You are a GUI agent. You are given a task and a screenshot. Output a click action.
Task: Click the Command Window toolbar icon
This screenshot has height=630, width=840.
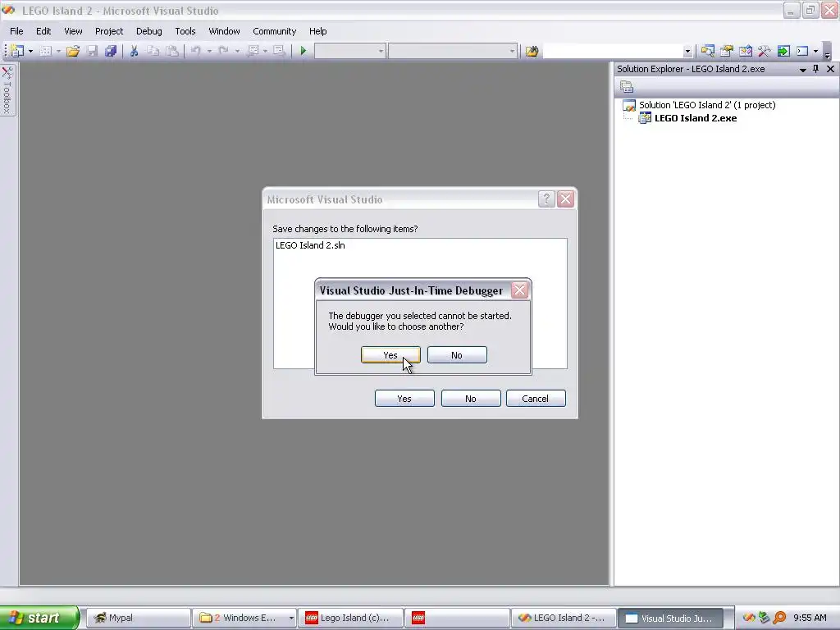coord(802,51)
